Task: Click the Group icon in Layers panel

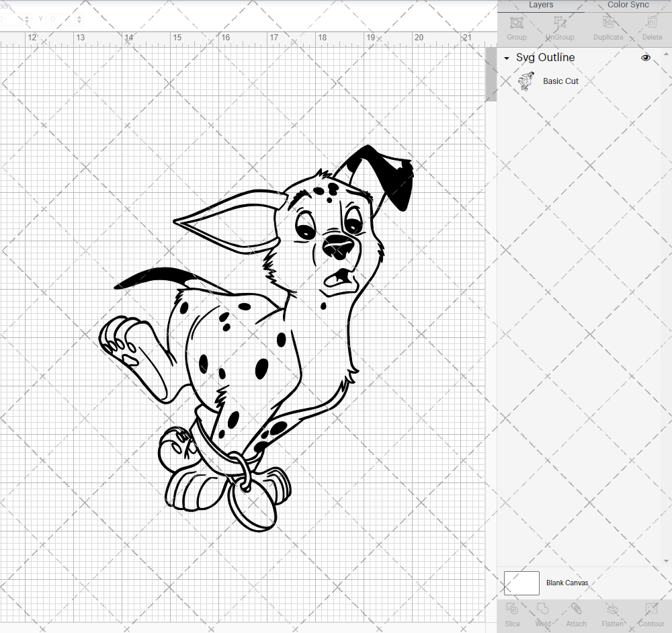Action: pos(516,23)
